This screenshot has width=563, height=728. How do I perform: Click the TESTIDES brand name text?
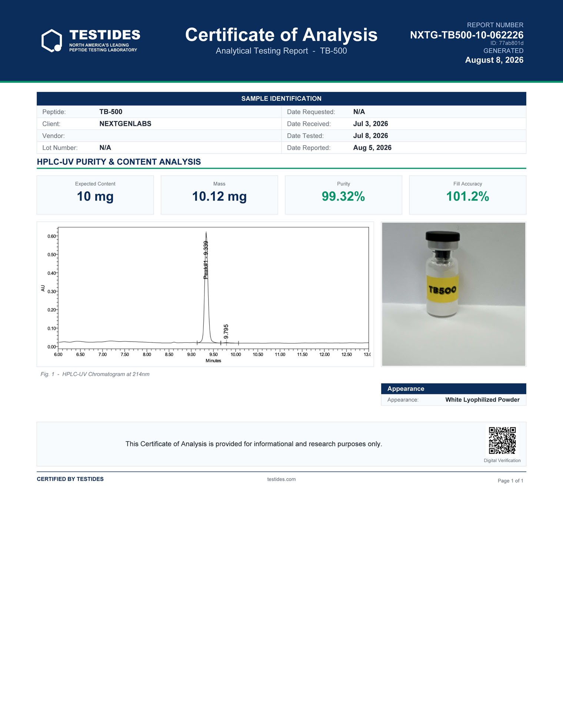point(105,35)
